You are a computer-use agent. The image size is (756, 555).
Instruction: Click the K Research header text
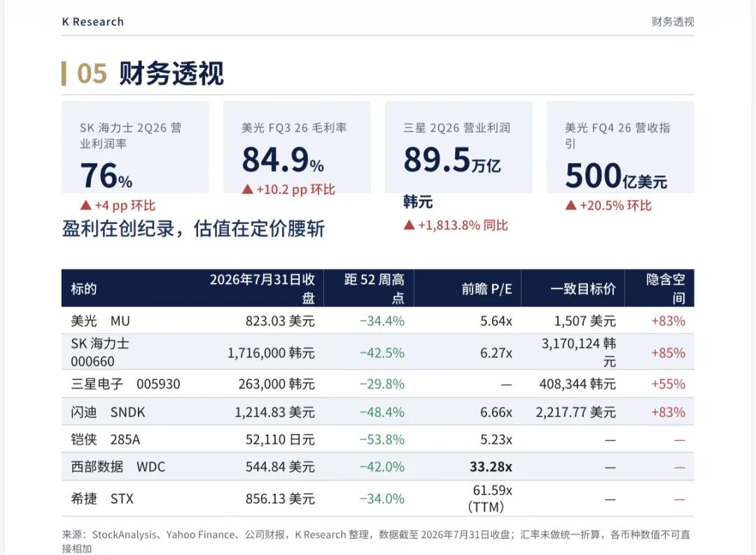pos(93,22)
